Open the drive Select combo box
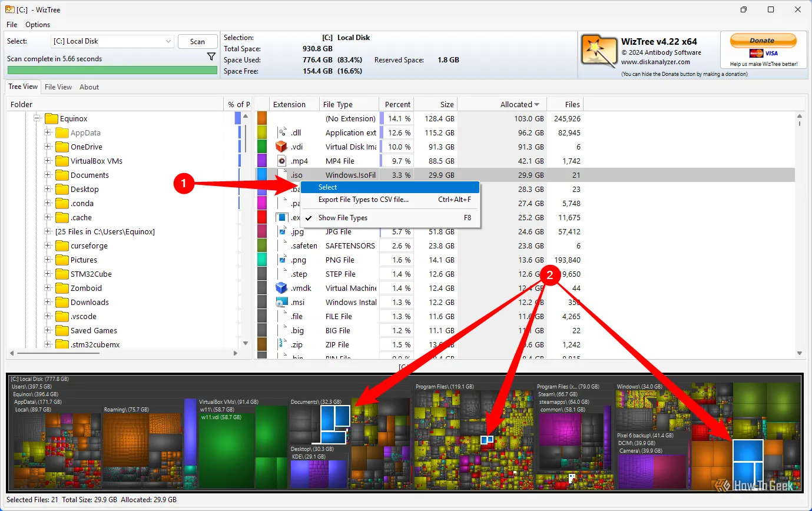 pos(112,41)
